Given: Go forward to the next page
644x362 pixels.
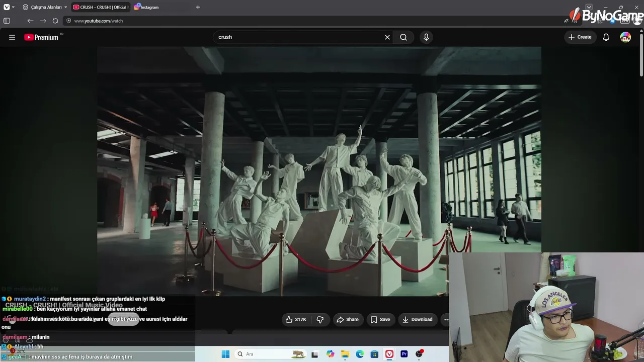Looking at the screenshot, I should (43, 21).
